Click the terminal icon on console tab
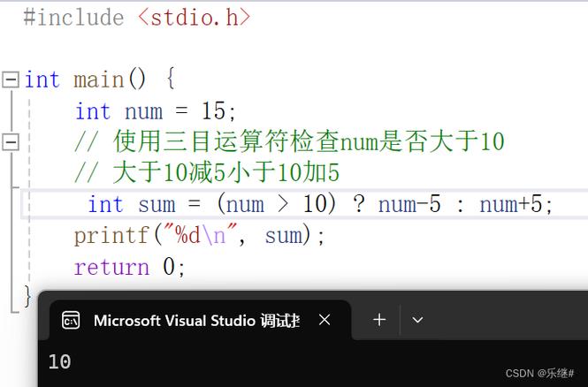This screenshot has width=588, height=387. coord(71,321)
